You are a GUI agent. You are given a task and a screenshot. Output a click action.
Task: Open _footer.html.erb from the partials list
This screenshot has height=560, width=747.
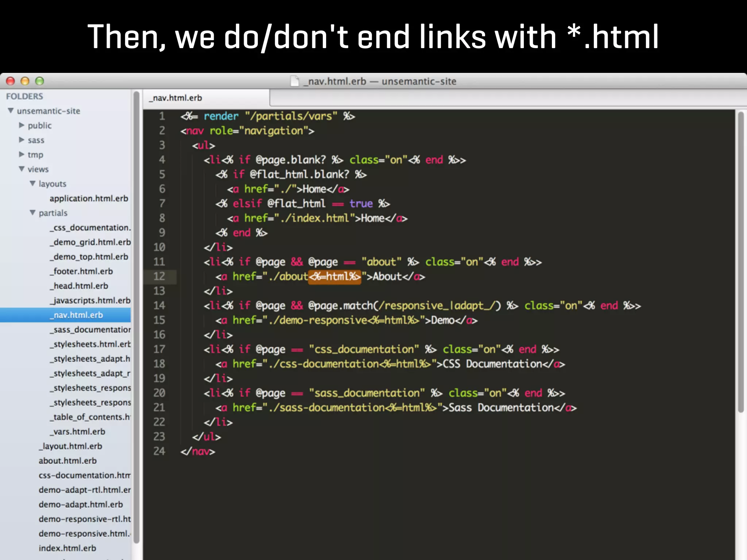82,271
